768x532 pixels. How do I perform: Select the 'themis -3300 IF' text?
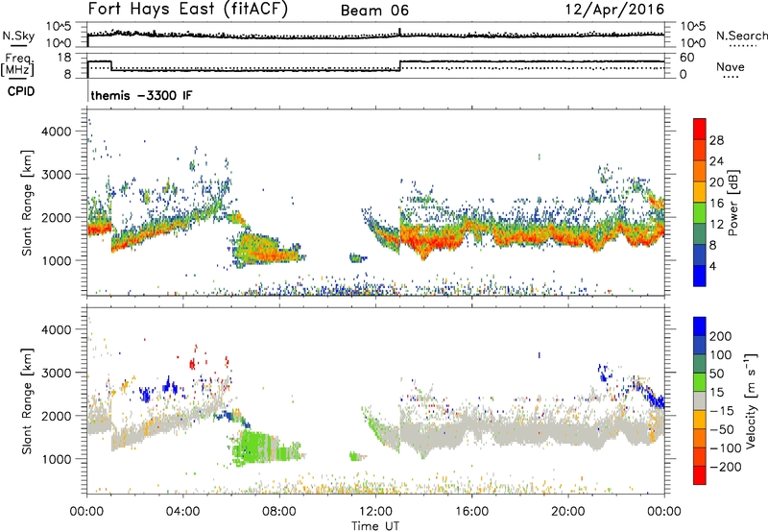[x=141, y=95]
